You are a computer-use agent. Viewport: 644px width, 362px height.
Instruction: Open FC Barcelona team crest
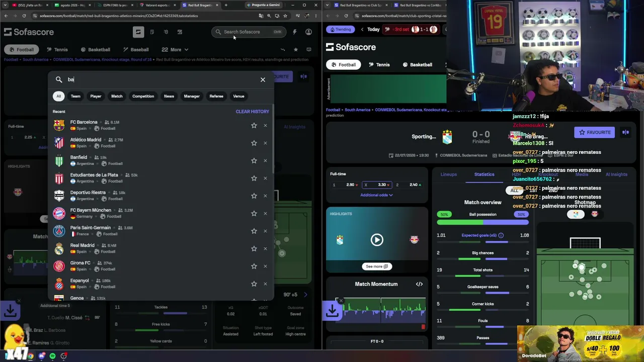coord(59,125)
